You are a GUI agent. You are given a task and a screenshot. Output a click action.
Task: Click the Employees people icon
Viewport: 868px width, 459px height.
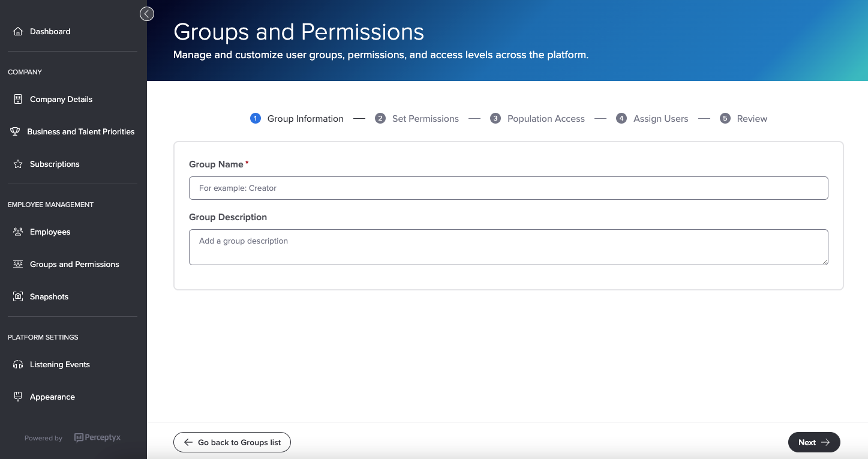point(18,232)
